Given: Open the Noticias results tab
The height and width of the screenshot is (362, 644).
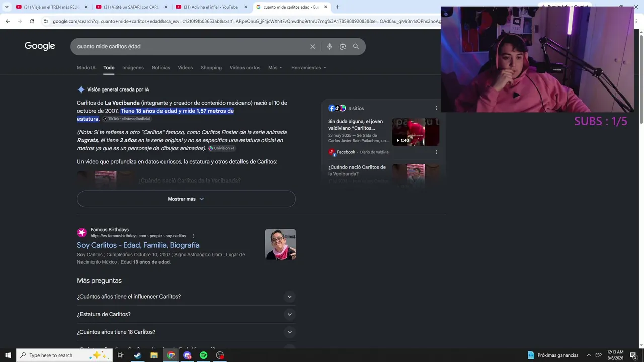Looking at the screenshot, I should pos(161,68).
